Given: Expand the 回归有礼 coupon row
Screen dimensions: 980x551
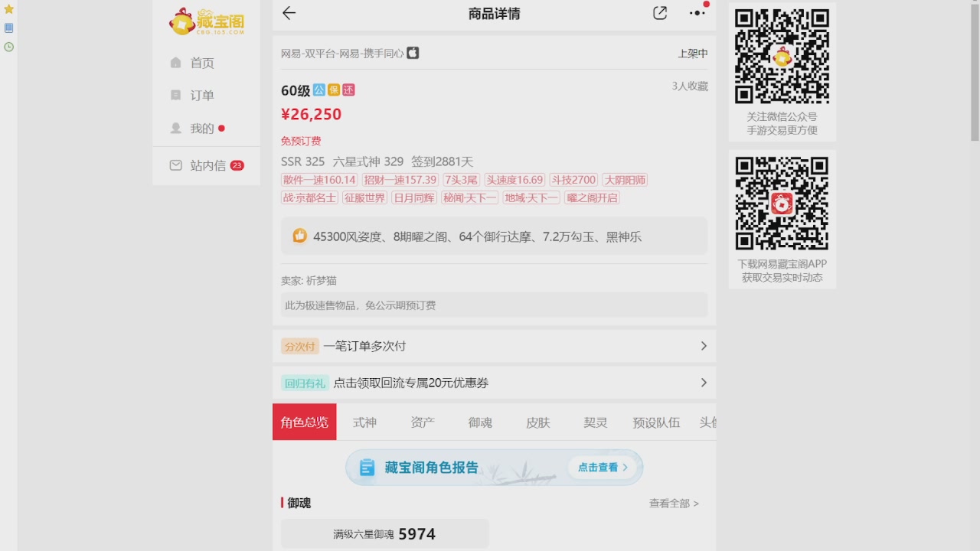Looking at the screenshot, I should 494,383.
